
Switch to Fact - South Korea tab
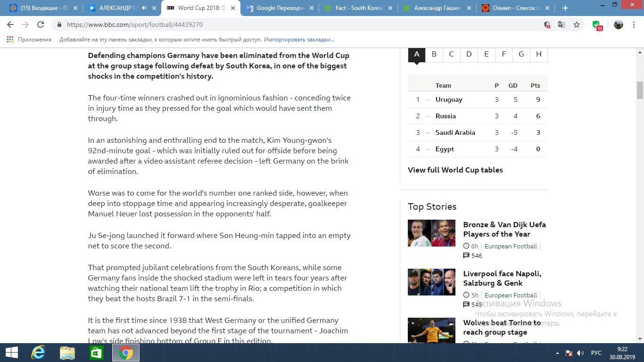[357, 8]
